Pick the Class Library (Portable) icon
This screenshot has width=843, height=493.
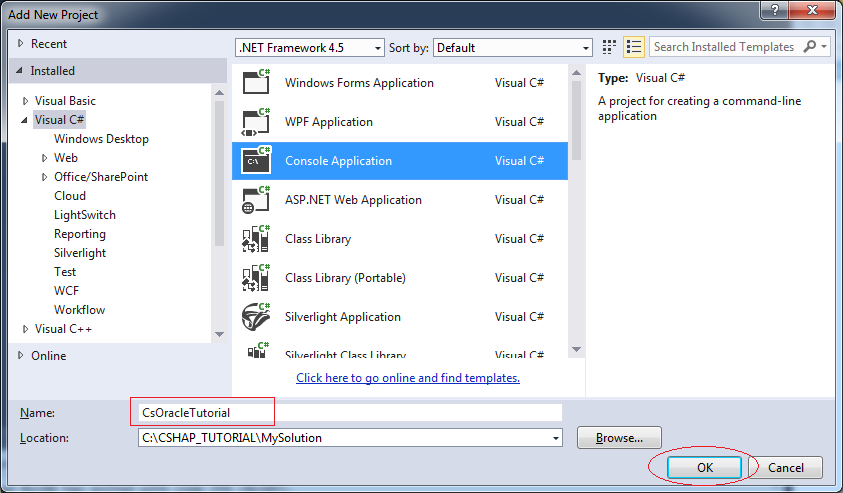click(x=256, y=278)
